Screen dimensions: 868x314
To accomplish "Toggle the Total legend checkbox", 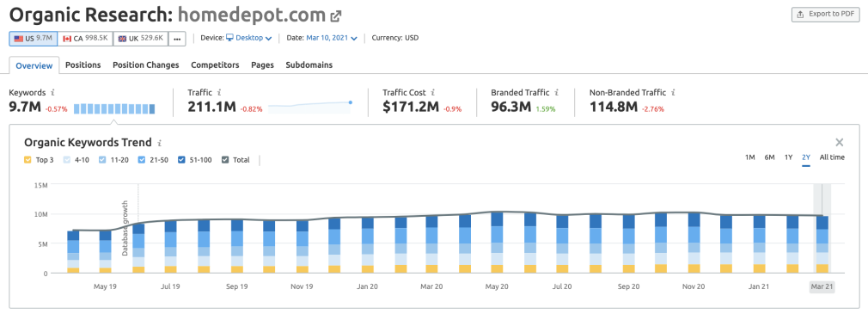I will coord(225,160).
